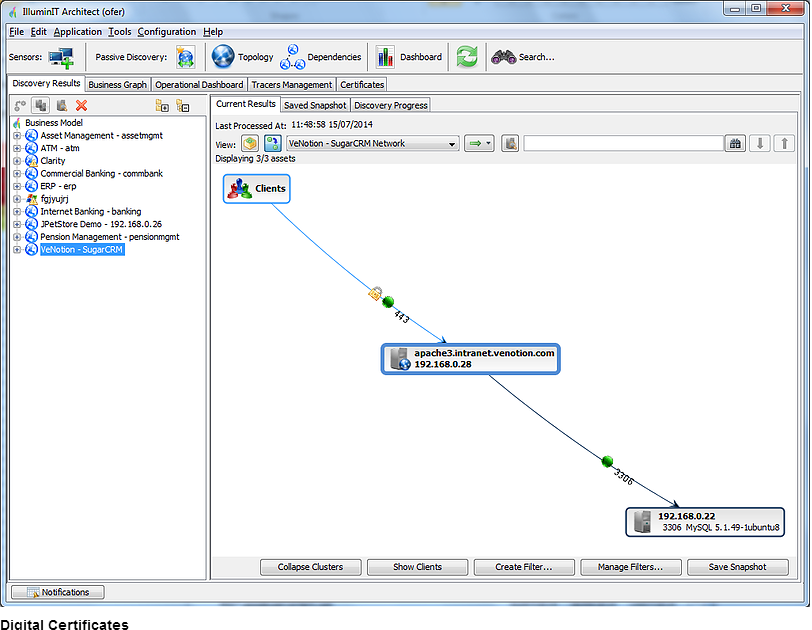Open the green arrow dropdown button

(x=480, y=144)
